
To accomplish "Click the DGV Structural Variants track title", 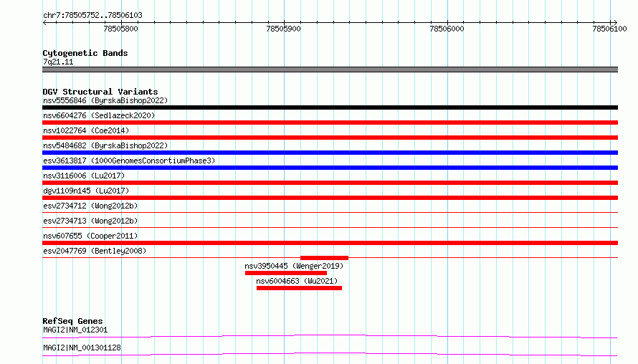I will 100,92.
